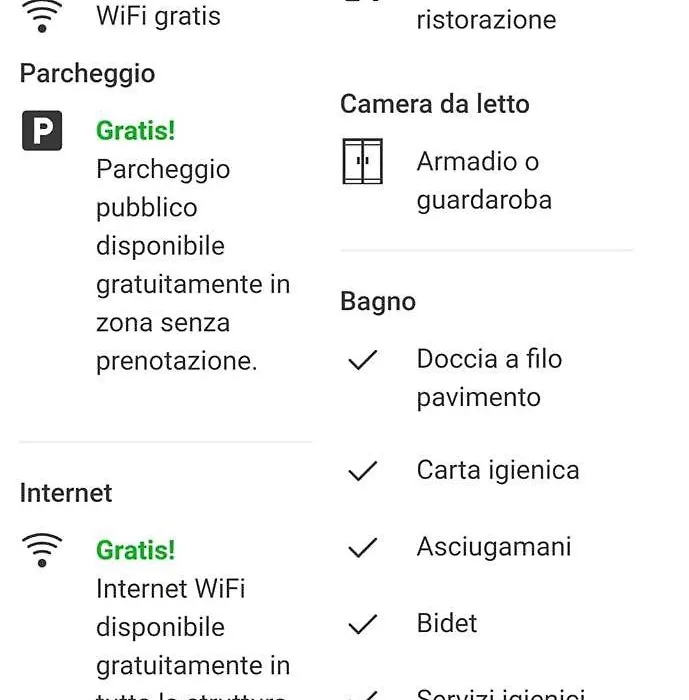The width and height of the screenshot is (689, 700).
Task: Click the checkmark beside Bidet
Action: (x=363, y=624)
